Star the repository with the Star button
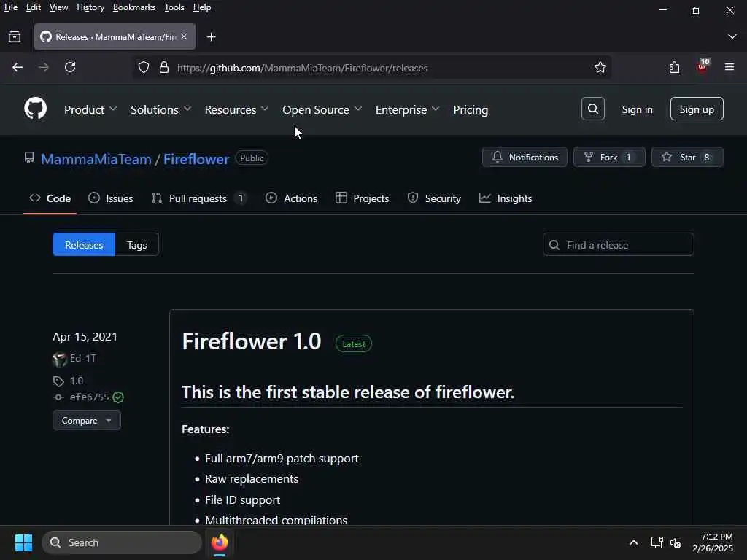This screenshot has height=560, width=747. 687,157
